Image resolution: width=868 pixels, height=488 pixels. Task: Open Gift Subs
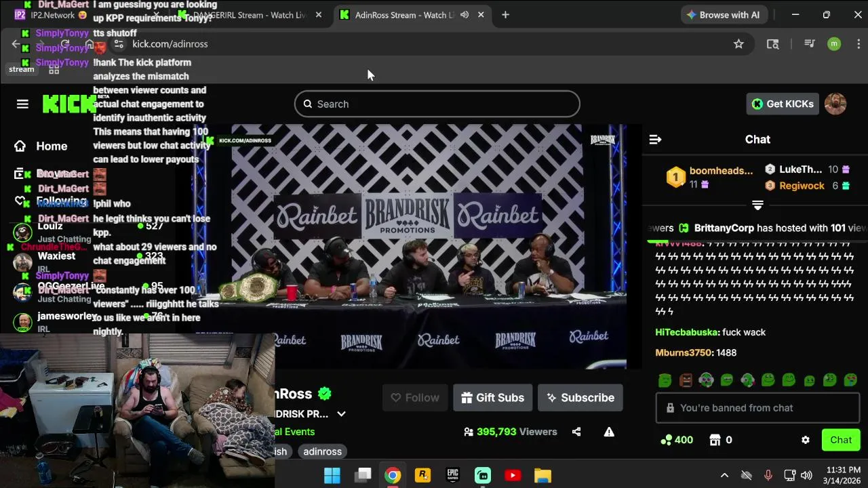coord(492,398)
